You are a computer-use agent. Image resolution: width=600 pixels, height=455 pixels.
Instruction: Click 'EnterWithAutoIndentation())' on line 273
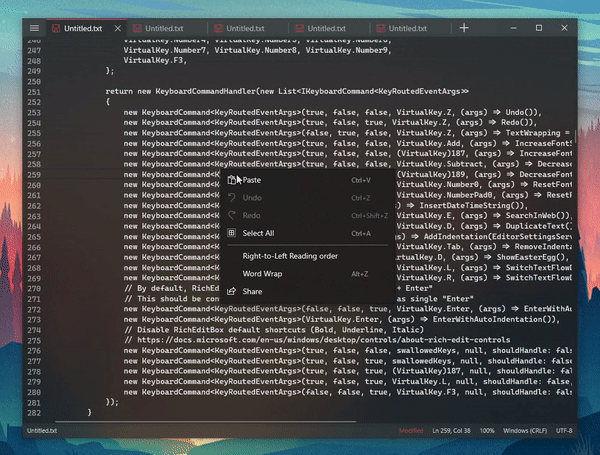(496, 319)
